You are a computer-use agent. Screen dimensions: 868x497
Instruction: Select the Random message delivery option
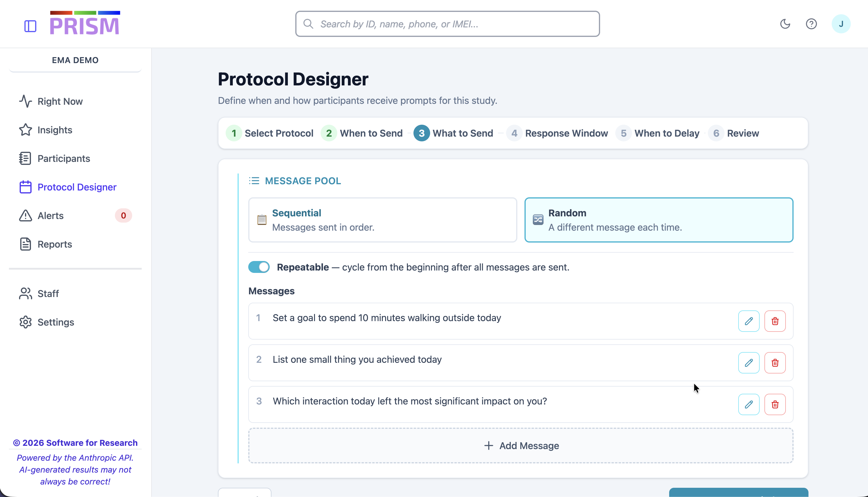tap(659, 220)
